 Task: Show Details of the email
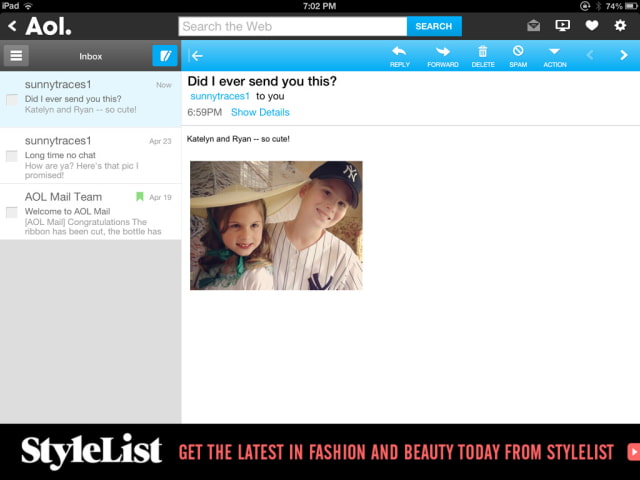260,112
